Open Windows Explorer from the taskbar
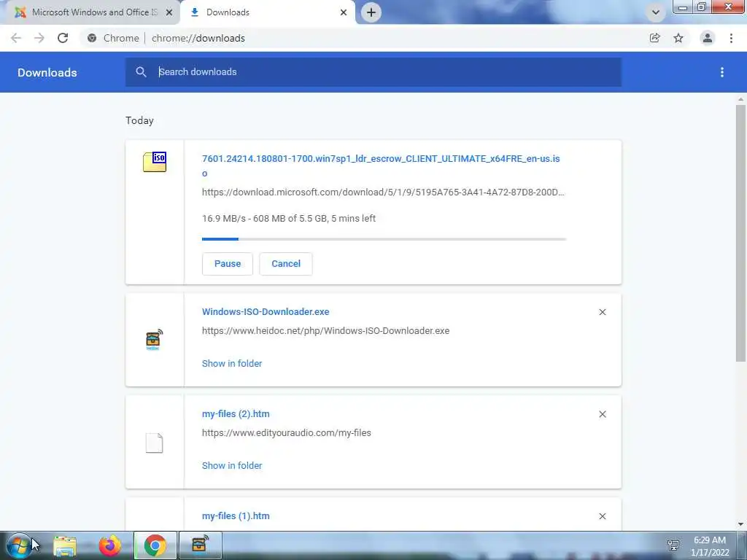The width and height of the screenshot is (747, 560). 65,545
